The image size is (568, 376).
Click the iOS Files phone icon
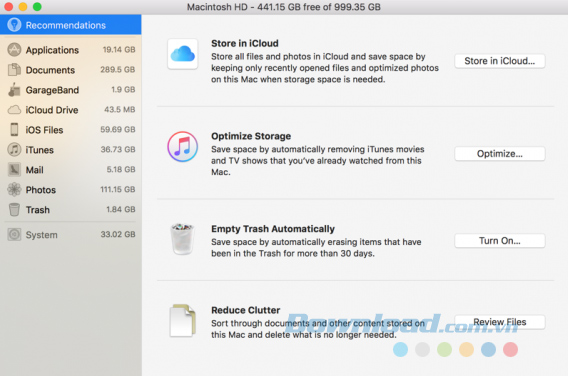click(14, 129)
